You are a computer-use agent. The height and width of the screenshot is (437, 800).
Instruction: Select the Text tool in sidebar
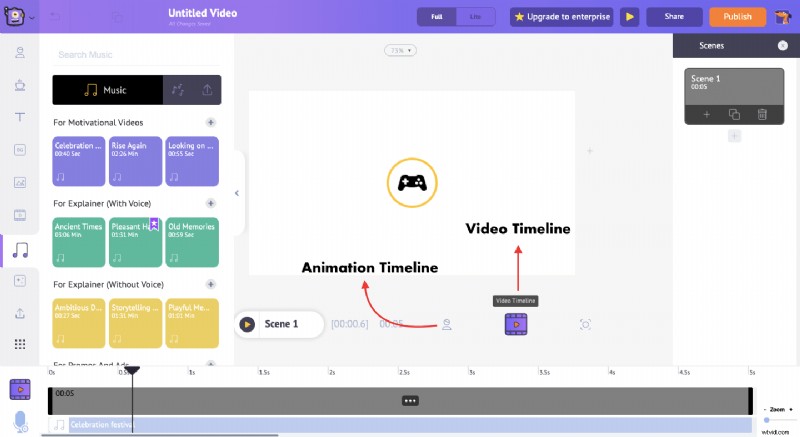(x=20, y=117)
